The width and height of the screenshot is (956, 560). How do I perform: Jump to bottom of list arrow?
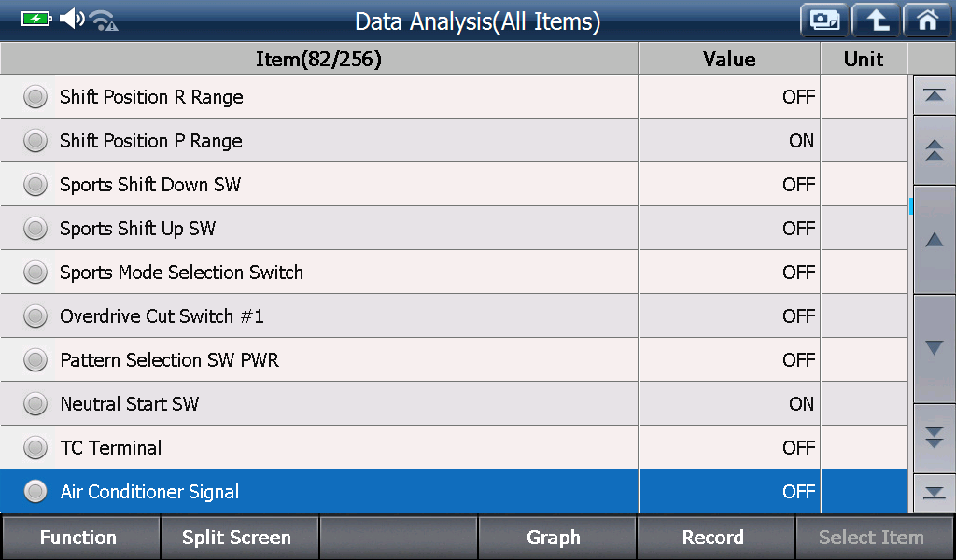(x=934, y=493)
